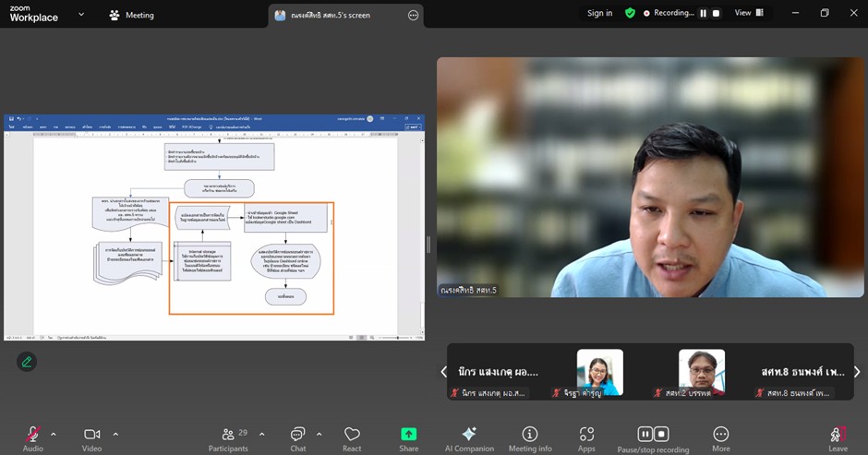Screen dimensions: 868x455
Task: Expand the video options chevron
Action: 115,434
